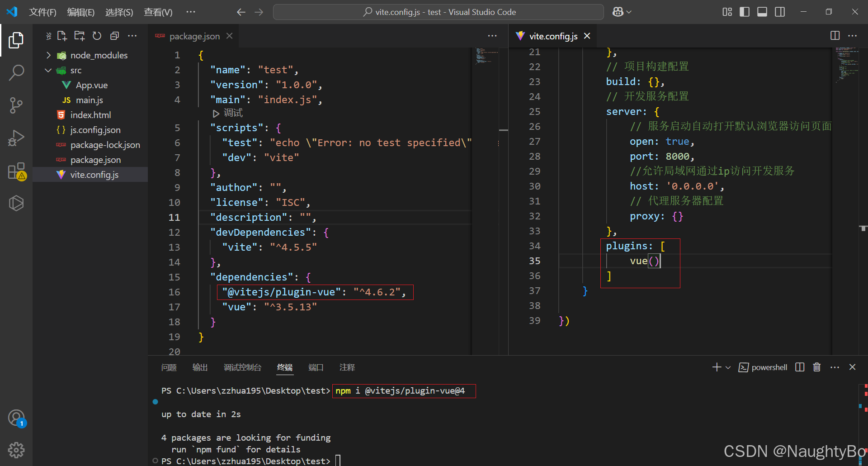The width and height of the screenshot is (868, 466).
Task: Switch to the 端口 panel tab
Action: 316,367
